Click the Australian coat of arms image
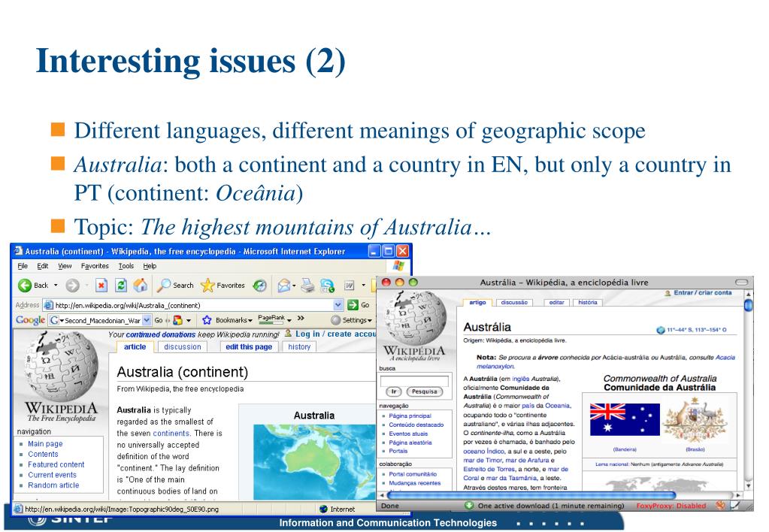The height and width of the screenshot is (532, 769). click(x=695, y=420)
